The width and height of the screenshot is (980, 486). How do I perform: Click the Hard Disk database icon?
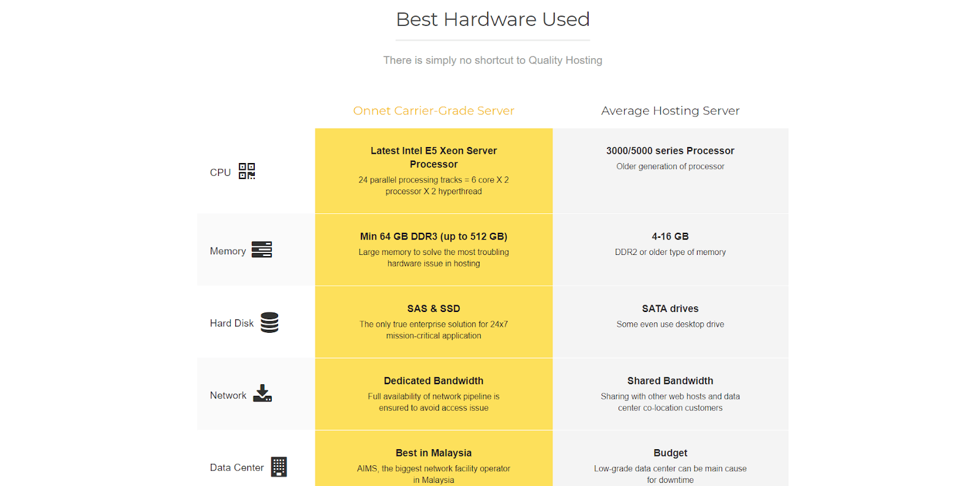(x=269, y=322)
